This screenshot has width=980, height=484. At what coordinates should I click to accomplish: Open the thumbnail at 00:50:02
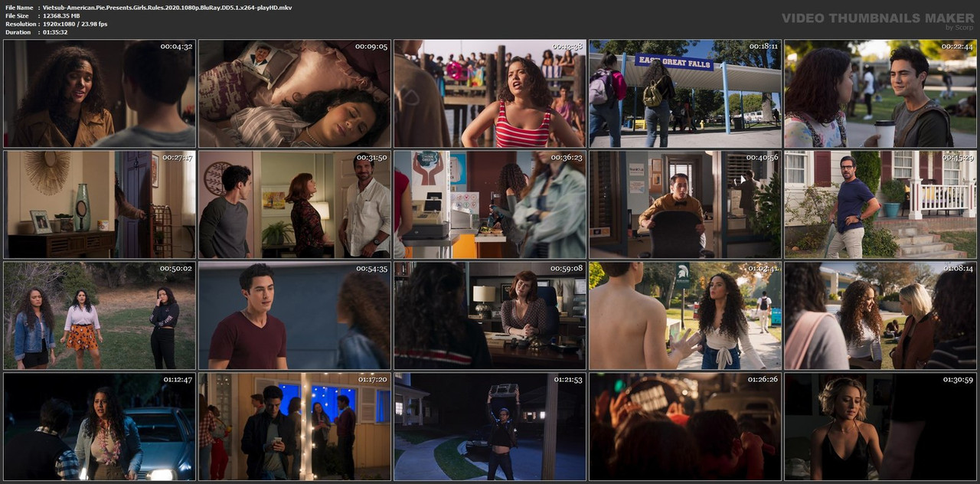click(100, 316)
